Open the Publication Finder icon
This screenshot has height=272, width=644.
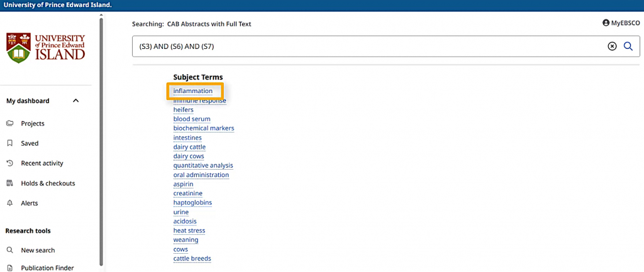point(9,268)
